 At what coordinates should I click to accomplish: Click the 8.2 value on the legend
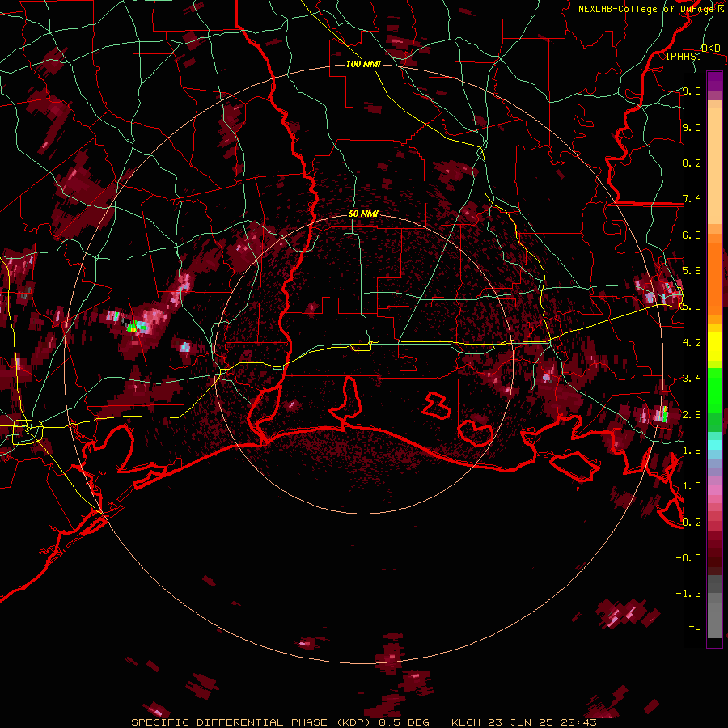coord(692,163)
